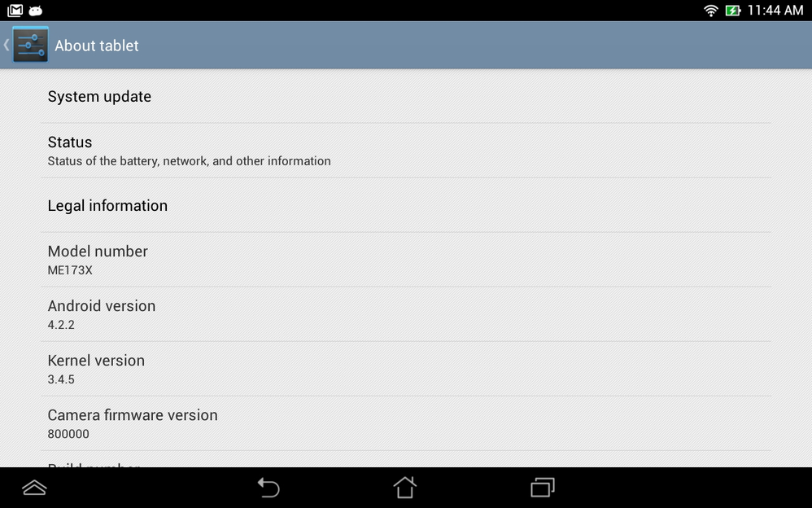The height and width of the screenshot is (508, 812).
Task: Tap the battery charging icon
Action: 733,11
